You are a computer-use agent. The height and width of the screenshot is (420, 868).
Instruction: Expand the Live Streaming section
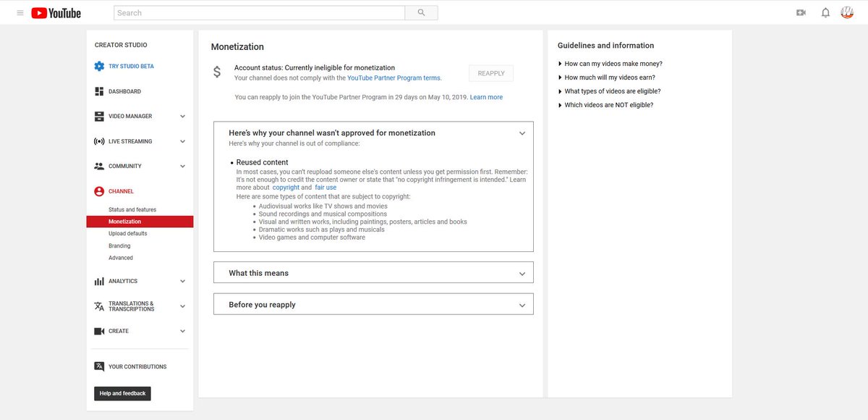click(182, 141)
